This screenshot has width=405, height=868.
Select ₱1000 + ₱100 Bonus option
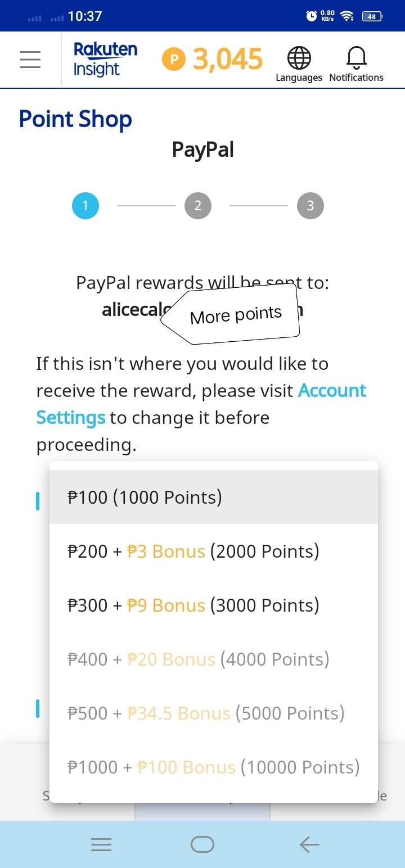click(x=214, y=767)
